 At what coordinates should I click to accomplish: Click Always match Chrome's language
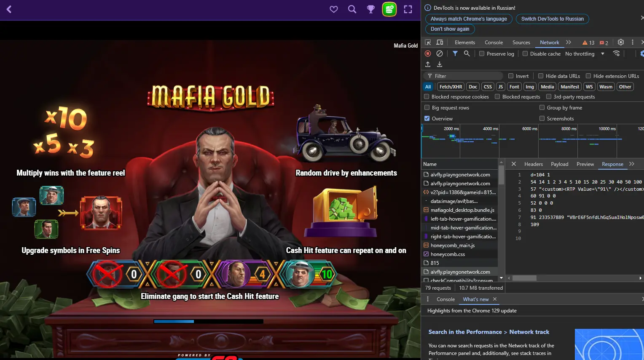click(x=469, y=19)
